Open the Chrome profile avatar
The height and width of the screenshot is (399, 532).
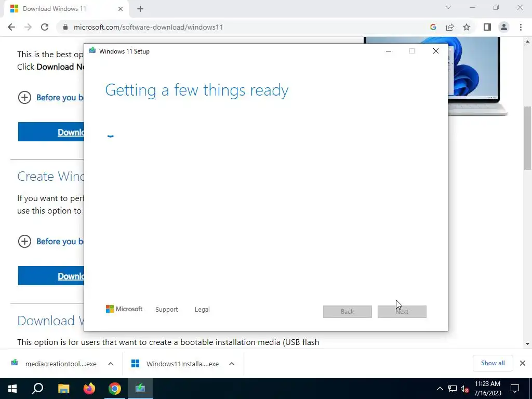(x=504, y=27)
